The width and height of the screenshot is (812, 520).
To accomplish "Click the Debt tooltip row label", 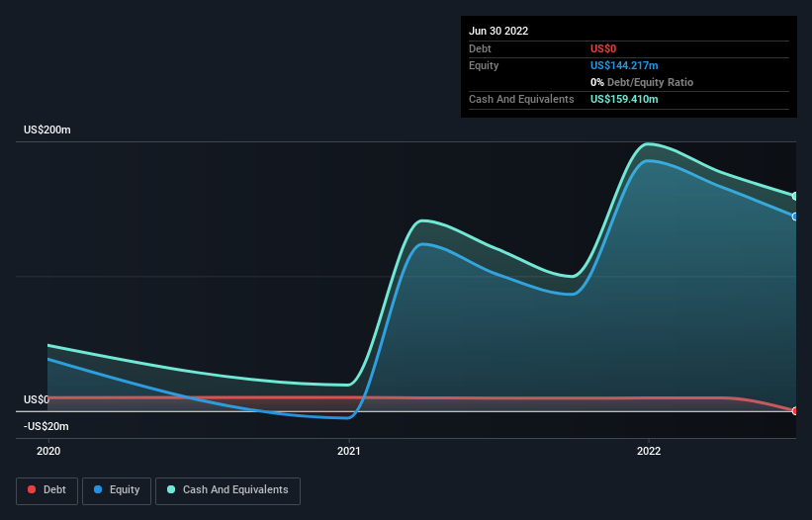I will point(480,48).
